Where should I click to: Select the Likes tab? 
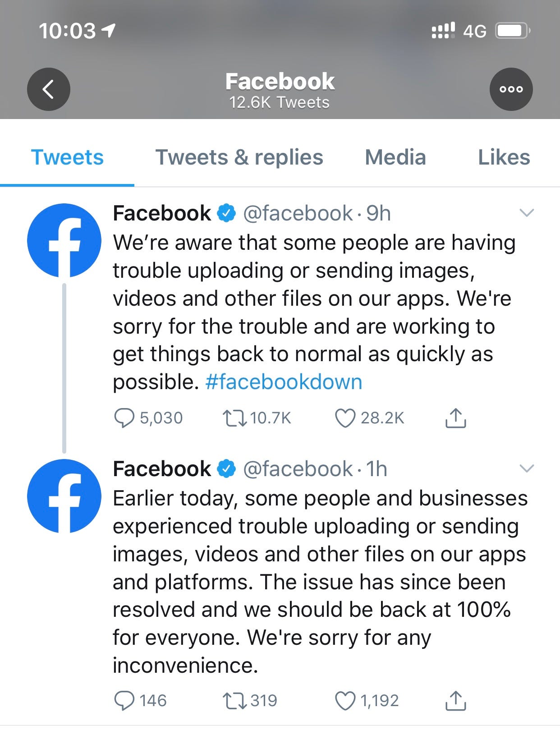(x=504, y=157)
